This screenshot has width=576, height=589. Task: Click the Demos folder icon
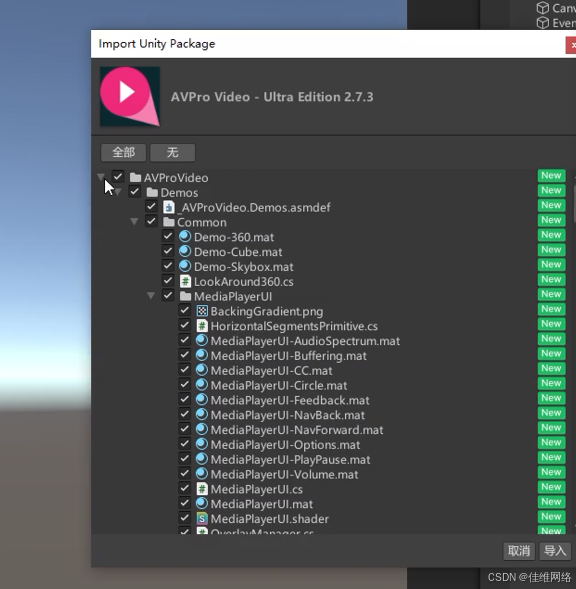click(152, 192)
